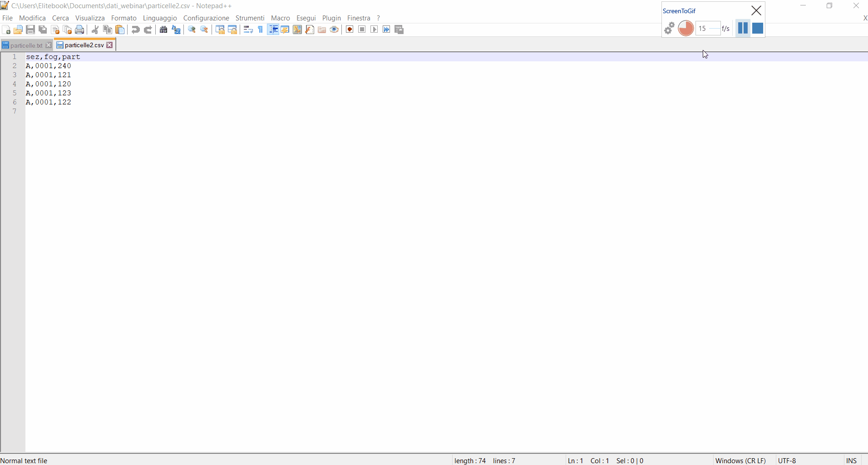
Task: Pause the ScreenToGif recording
Action: pyautogui.click(x=743, y=28)
